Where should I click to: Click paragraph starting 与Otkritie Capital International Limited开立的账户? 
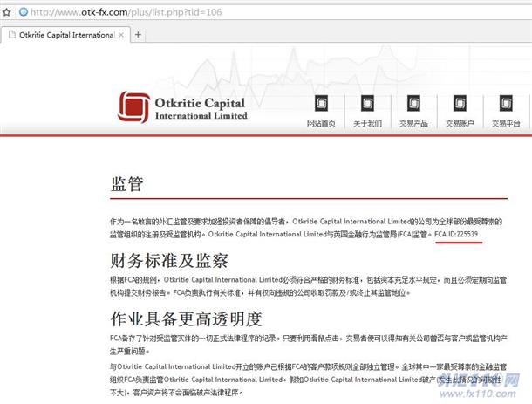(x=308, y=380)
